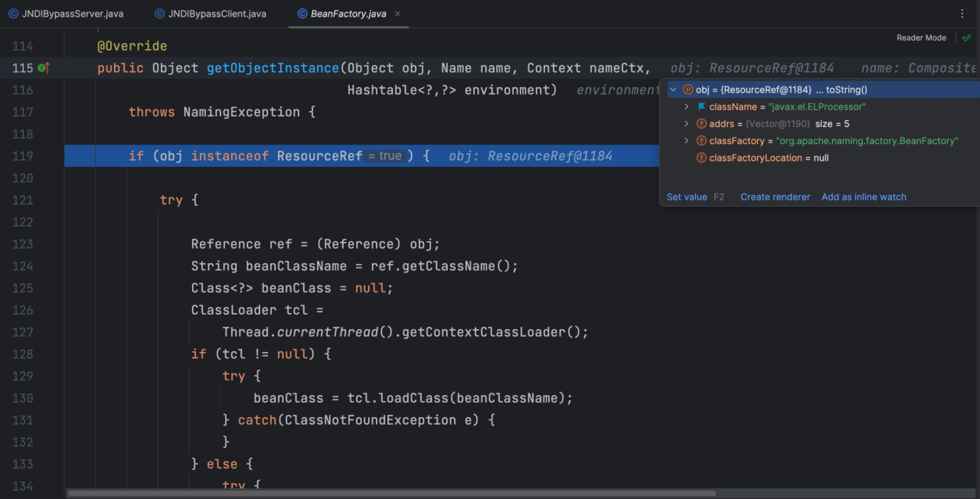
Task: Click the Reader Mode label
Action: pos(921,38)
